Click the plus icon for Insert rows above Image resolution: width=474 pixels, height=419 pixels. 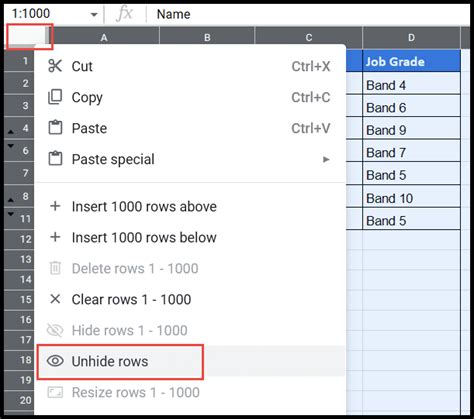click(x=55, y=206)
